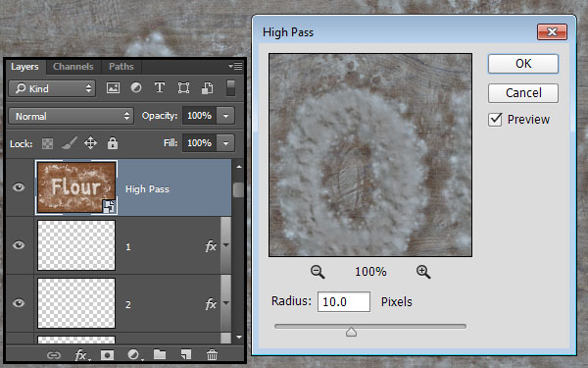Image resolution: width=588 pixels, height=368 pixels.
Task: Open the Fill slider dropdown arrow
Action: (225, 143)
